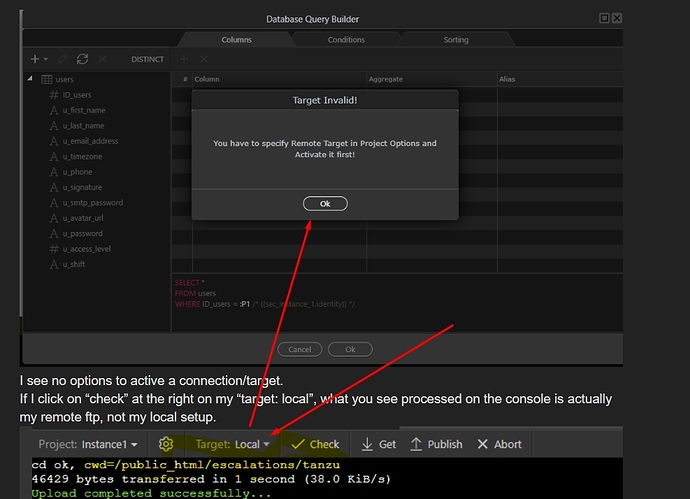Image resolution: width=690 pixels, height=499 pixels.
Task: Select the u_shift column
Action: 74,264
